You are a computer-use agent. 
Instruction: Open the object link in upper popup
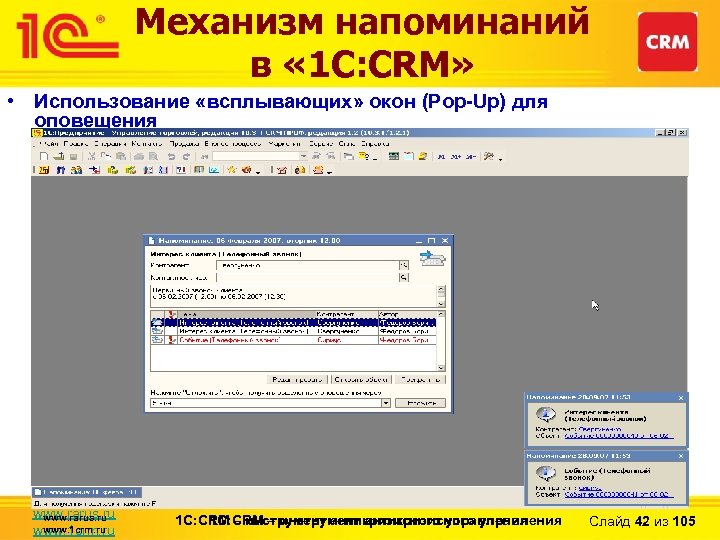619,436
